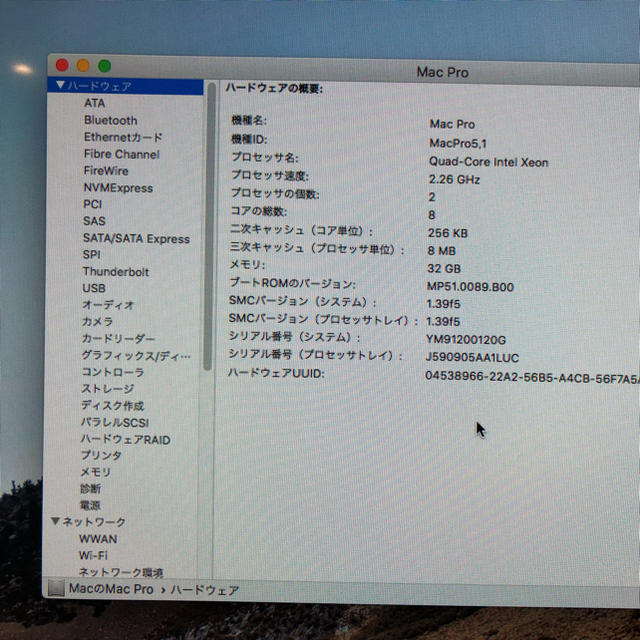The image size is (640, 640).
Task: Select Bluetooth in the sidebar
Action: (x=111, y=120)
